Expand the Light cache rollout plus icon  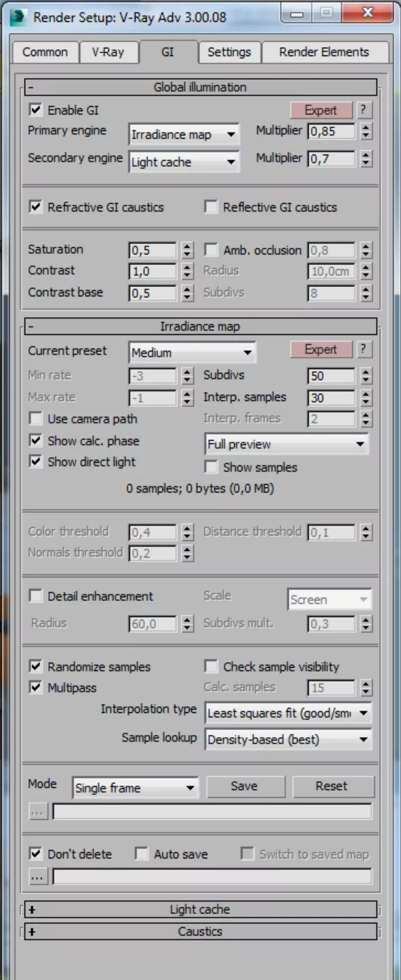pyautogui.click(x=32, y=910)
